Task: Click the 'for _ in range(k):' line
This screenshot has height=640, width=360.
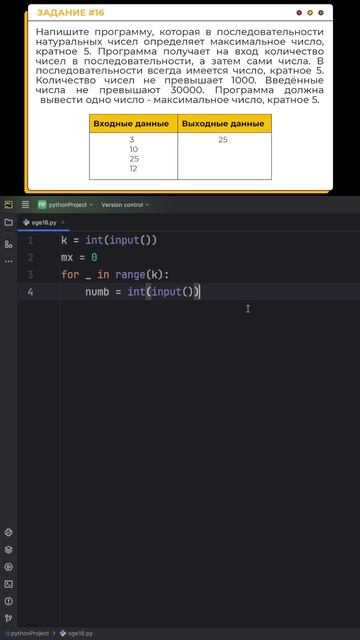Action: [115, 275]
